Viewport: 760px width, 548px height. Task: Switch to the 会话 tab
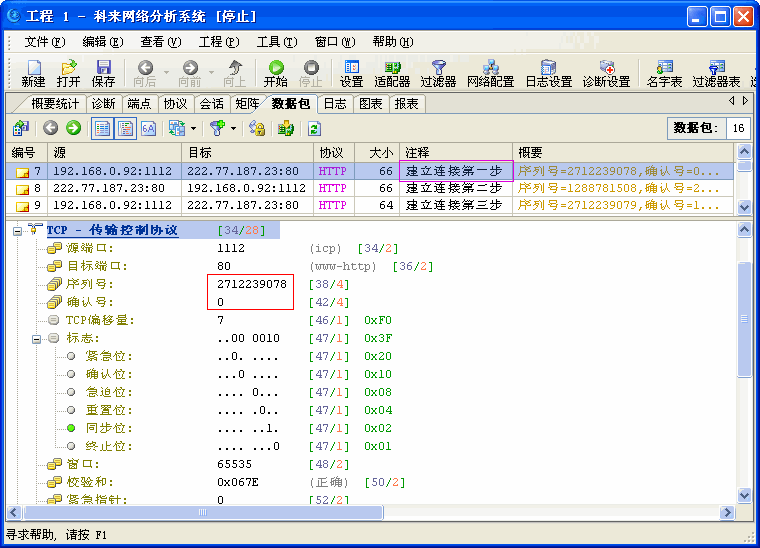coord(211,104)
